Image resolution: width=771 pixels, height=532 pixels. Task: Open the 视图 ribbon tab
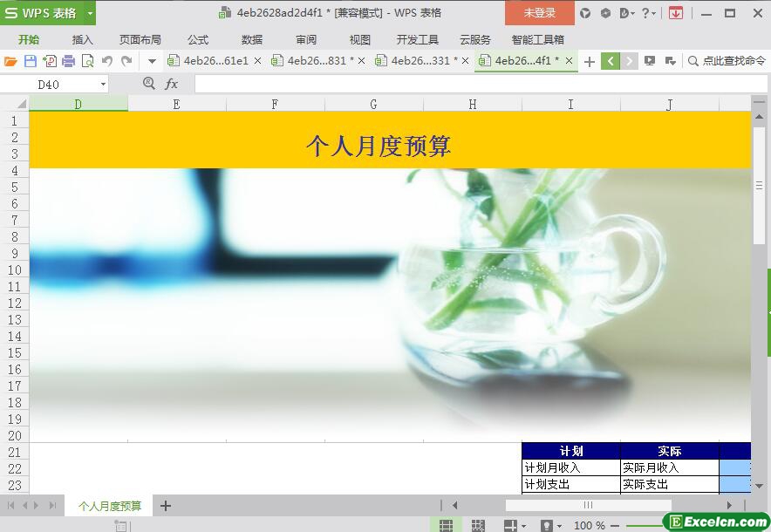[359, 40]
